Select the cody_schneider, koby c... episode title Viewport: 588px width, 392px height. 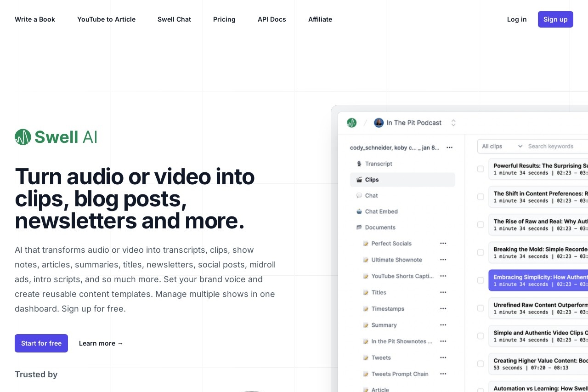(x=395, y=148)
